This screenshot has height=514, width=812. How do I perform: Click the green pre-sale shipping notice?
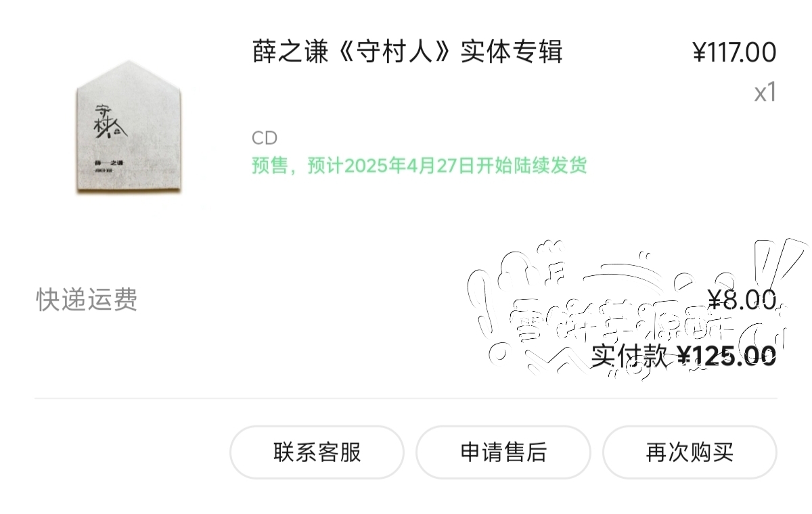tap(420, 165)
